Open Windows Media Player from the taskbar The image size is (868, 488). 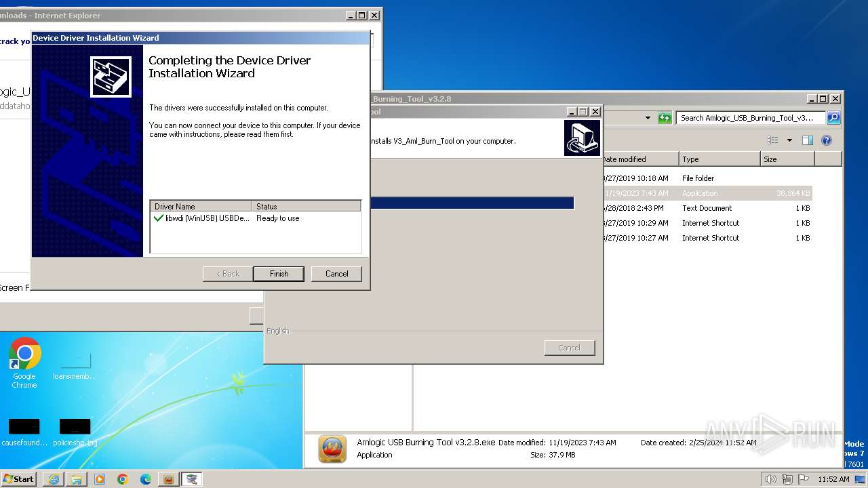(x=100, y=479)
